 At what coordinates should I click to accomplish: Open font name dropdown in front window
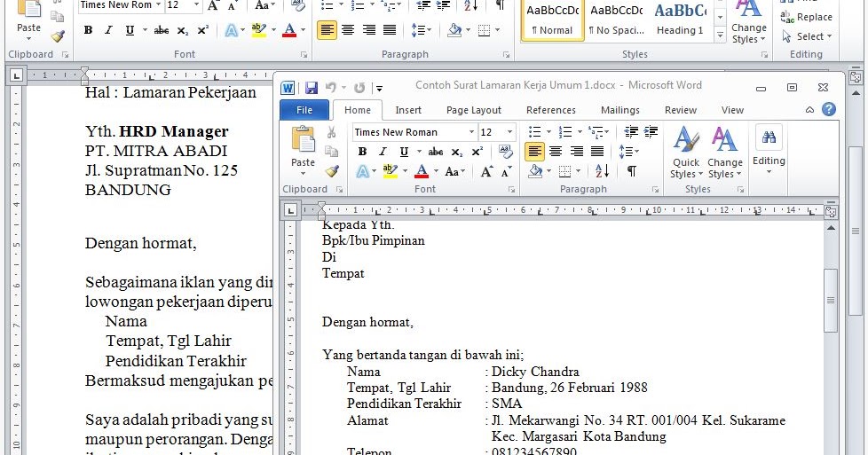pyautogui.click(x=471, y=132)
